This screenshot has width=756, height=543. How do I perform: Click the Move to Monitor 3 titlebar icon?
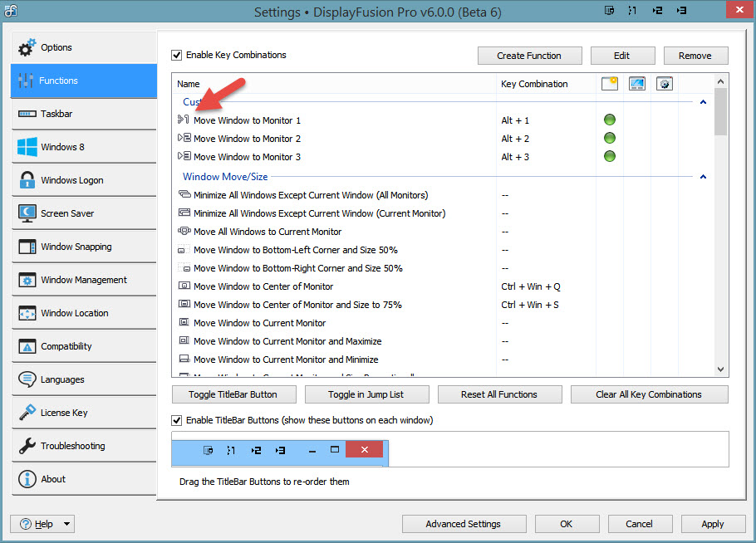680,11
